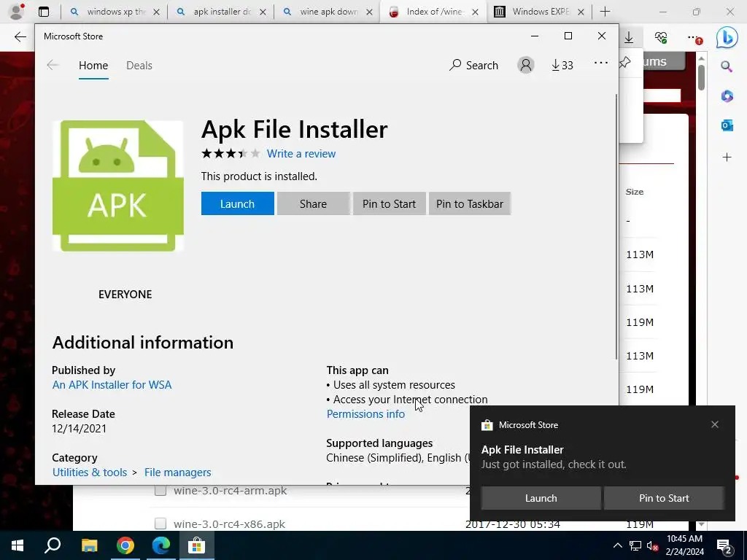
Task: Open the Utilities & tools category link
Action: (90, 472)
